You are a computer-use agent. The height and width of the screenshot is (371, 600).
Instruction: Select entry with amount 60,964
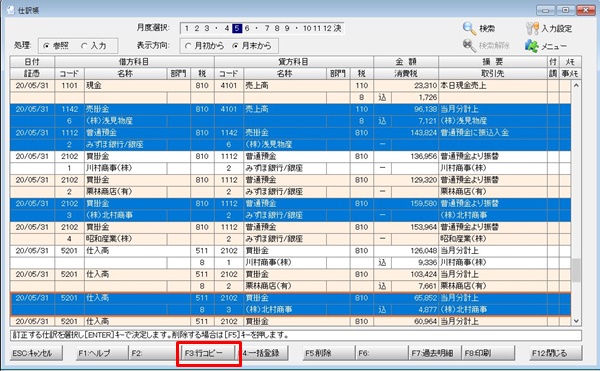[290, 321]
